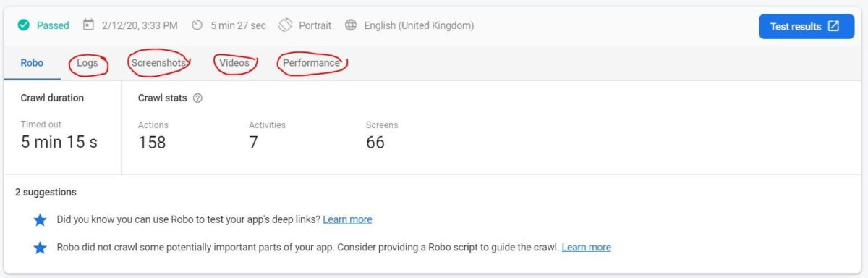Click the Actions count 158
The height and width of the screenshot is (278, 868).
click(x=152, y=142)
